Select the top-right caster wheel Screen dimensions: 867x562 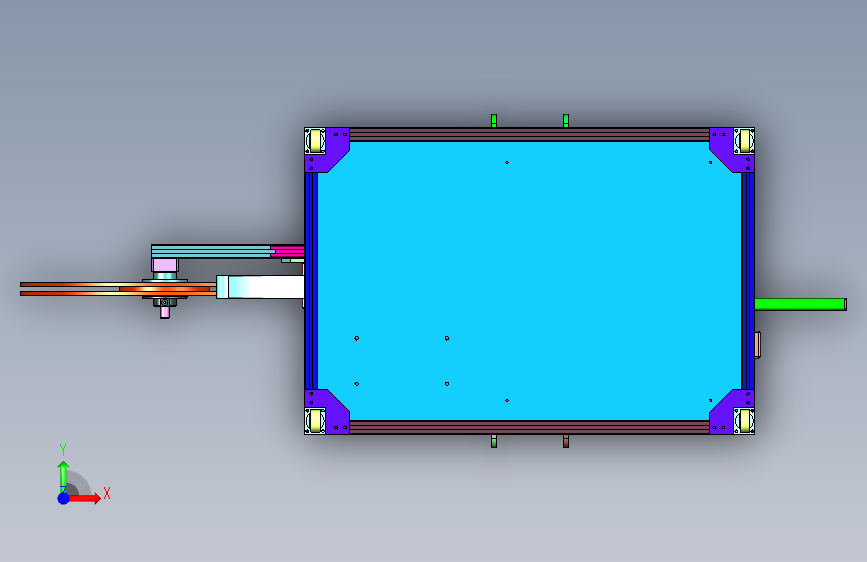pyautogui.click(x=744, y=141)
